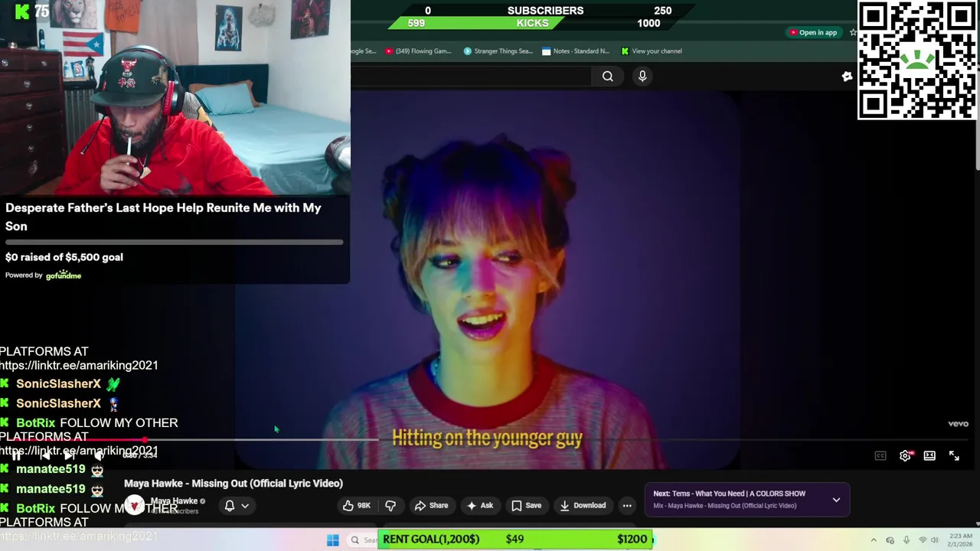This screenshot has height=551, width=980.
Task: Click the notification bell icon
Action: click(229, 505)
